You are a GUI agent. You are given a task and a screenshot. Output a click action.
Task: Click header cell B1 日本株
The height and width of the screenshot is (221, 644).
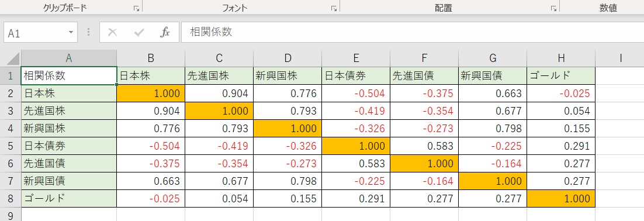151,76
